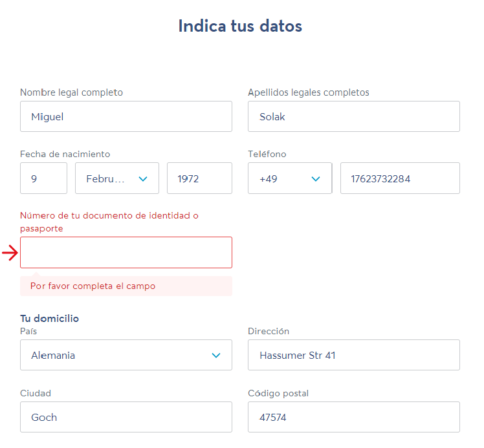Click the 'Por favor completa el campo' error message
484x448 pixels.
point(93,286)
